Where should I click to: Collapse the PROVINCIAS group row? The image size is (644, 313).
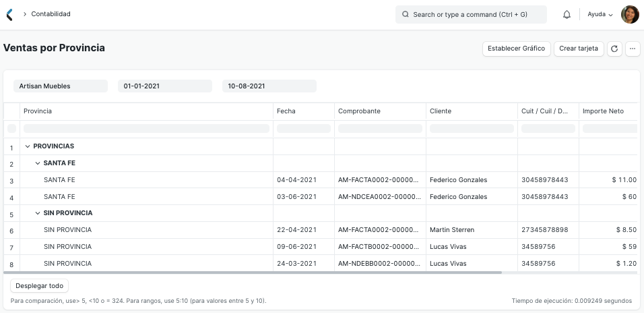pos(28,146)
